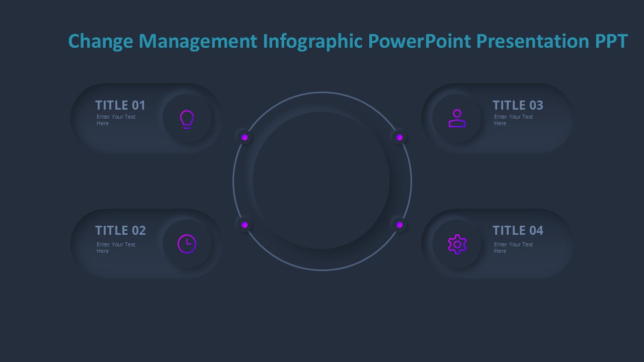Image resolution: width=644 pixels, height=362 pixels.
Task: Click 'Enter Your Text Here' under Title 01
Action: click(x=116, y=120)
